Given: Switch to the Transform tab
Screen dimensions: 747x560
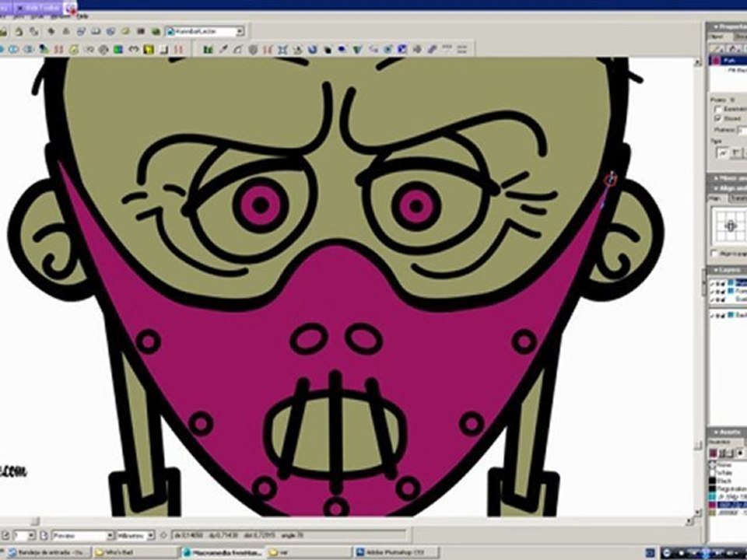Looking at the screenshot, I should [x=739, y=198].
